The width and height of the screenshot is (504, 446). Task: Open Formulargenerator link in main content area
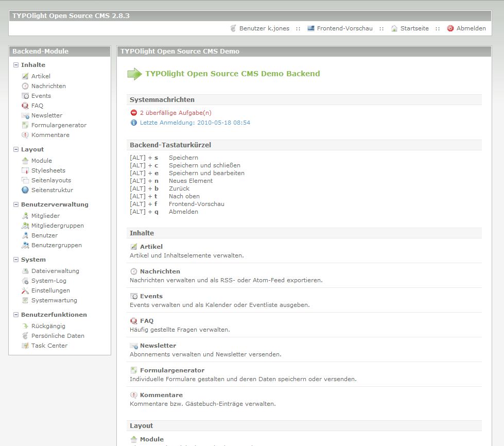172,370
